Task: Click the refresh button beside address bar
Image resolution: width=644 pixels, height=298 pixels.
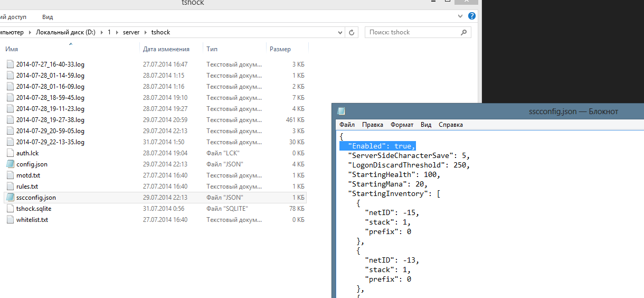Action: pos(352,32)
